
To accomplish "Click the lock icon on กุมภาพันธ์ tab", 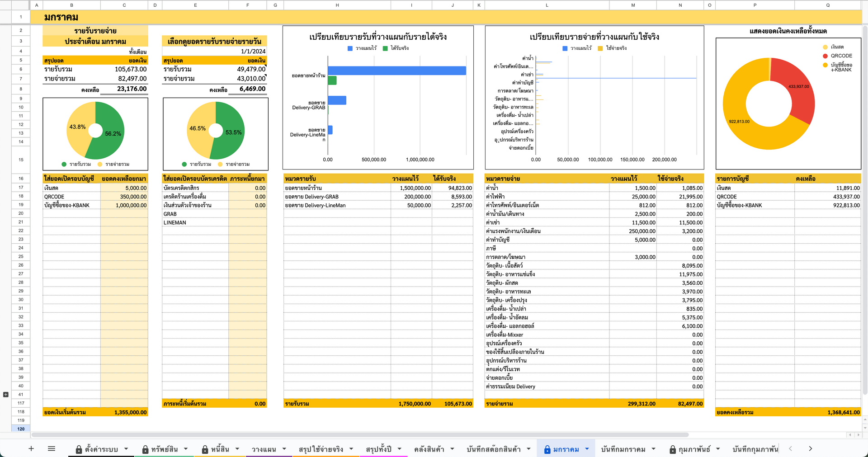I will [x=673, y=449].
